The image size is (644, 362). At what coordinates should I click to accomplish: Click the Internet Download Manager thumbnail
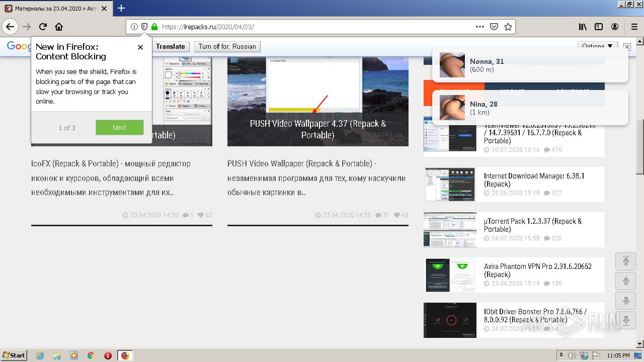(450, 185)
